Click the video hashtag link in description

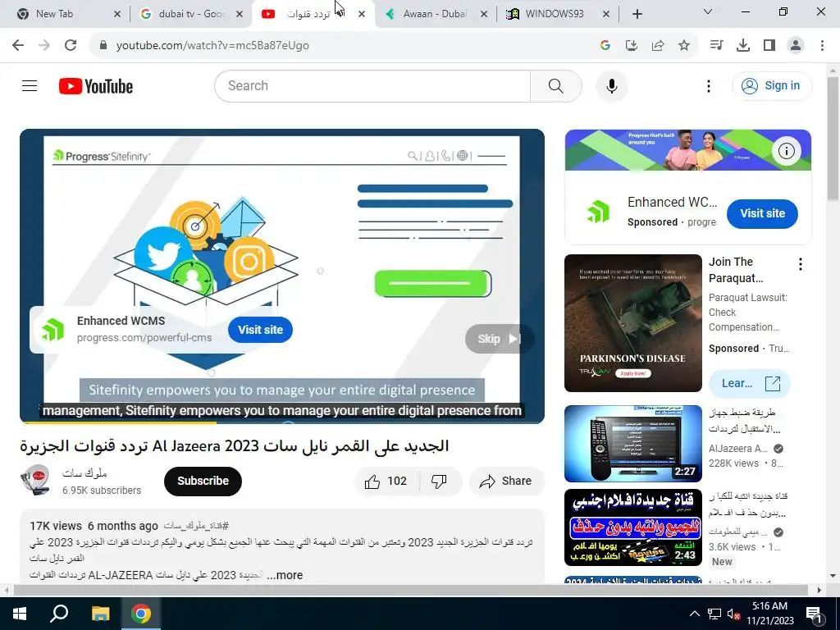pyautogui.click(x=197, y=526)
